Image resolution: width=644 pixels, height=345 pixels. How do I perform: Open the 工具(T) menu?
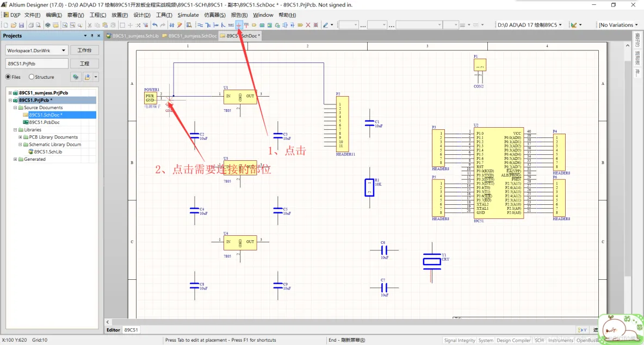(164, 15)
